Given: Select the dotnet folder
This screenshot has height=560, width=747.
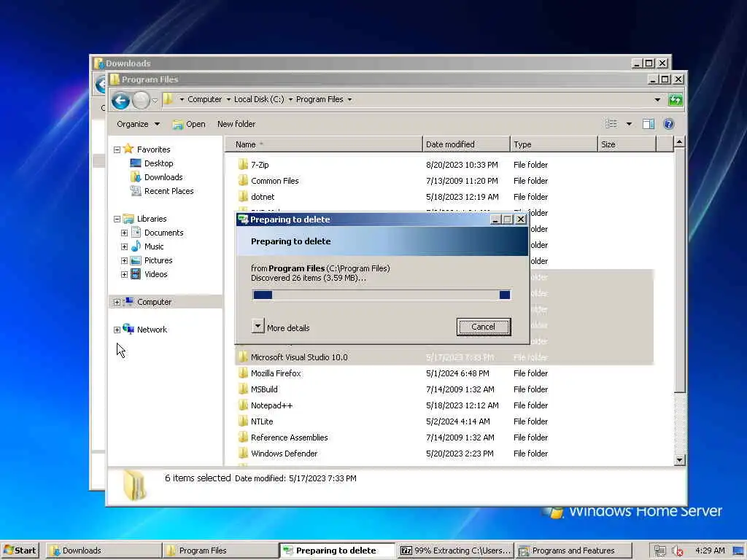Looking at the screenshot, I should click(263, 197).
